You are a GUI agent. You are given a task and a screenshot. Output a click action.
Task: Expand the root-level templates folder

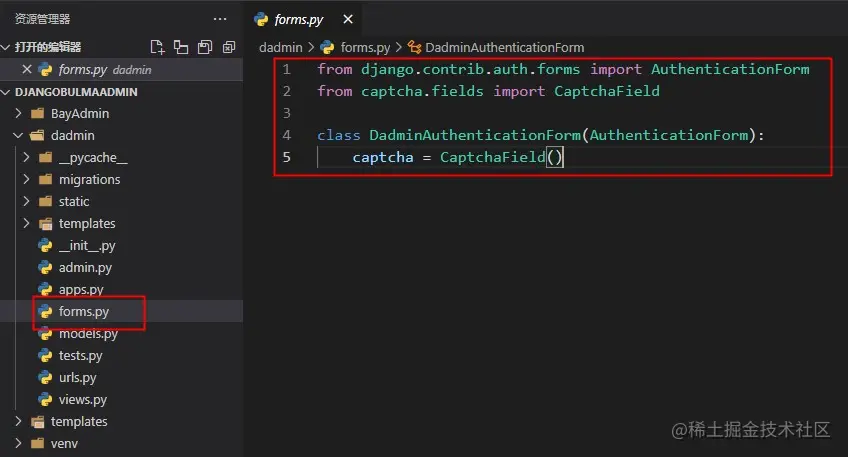(18, 421)
